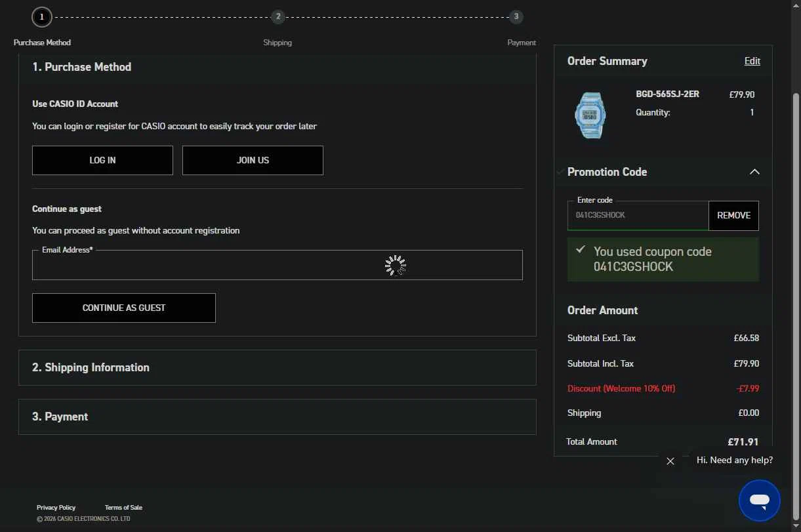Open the chat support bubble icon

click(759, 501)
